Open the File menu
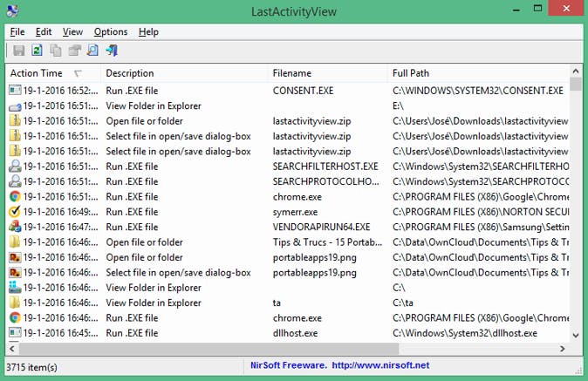Viewport: 588px width, 381px height. (x=17, y=32)
